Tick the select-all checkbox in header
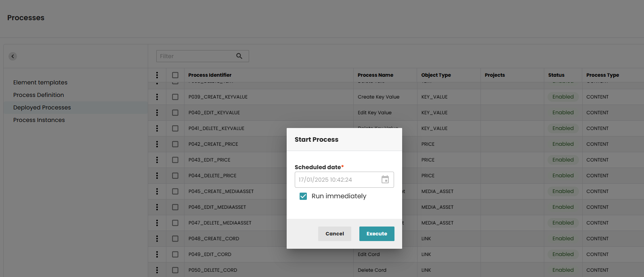The height and width of the screenshot is (277, 644). (175, 75)
